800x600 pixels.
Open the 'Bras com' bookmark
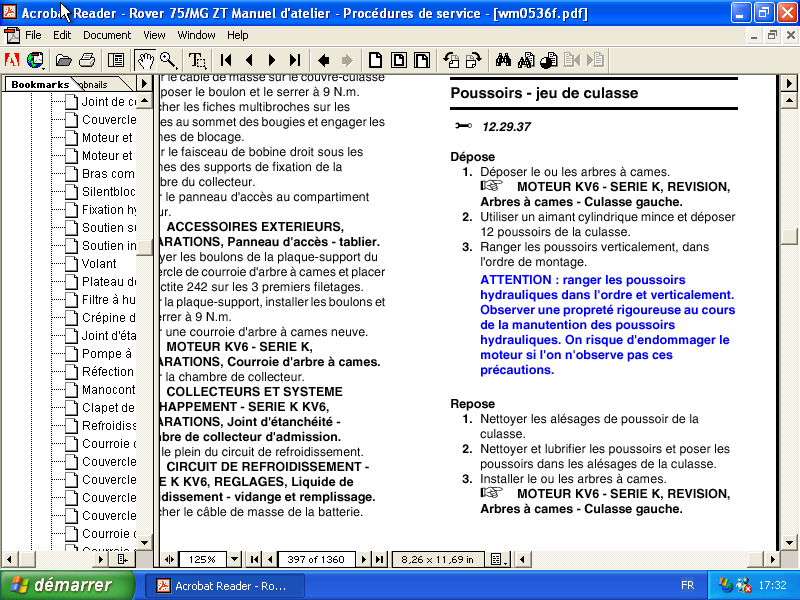[x=108, y=173]
